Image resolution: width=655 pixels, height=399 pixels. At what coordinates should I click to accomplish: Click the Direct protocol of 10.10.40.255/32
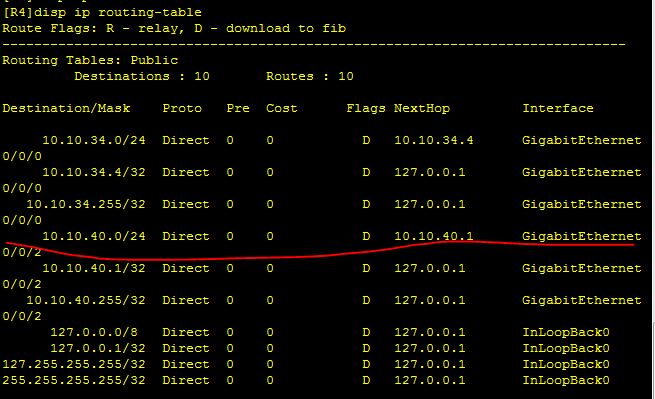coord(186,301)
